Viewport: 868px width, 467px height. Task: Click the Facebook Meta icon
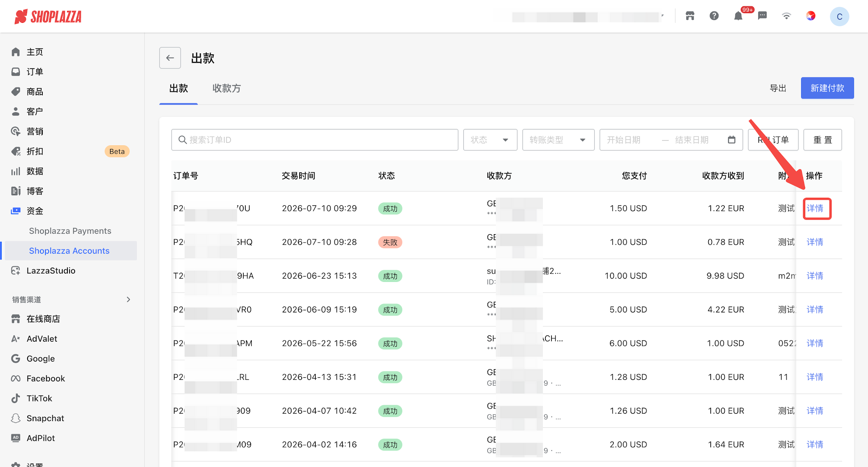tap(16, 379)
